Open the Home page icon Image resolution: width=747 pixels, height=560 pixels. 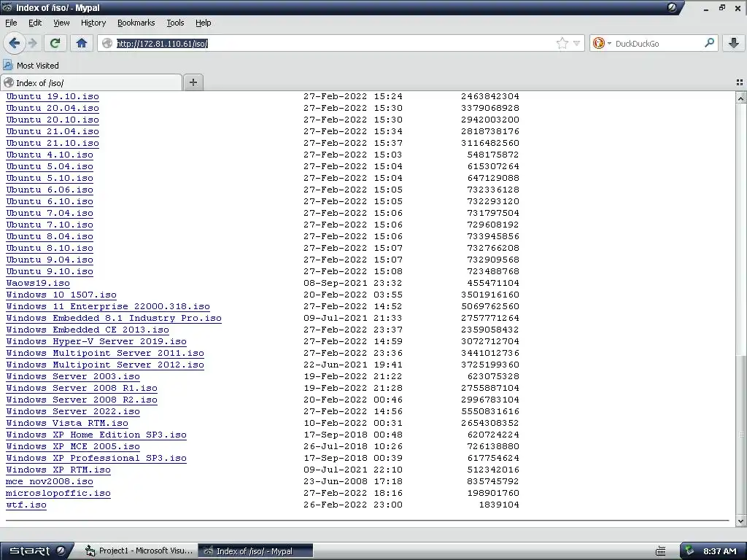[82, 43]
